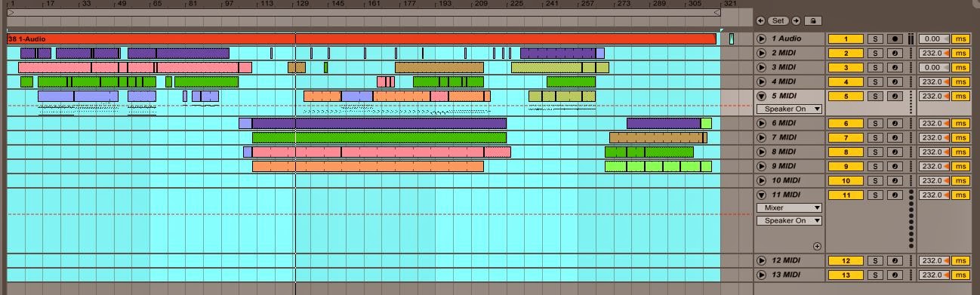Viewport: 980px width, 295px height.
Task: Toggle track activator 5 on 5 MIDI
Action: pos(846,96)
